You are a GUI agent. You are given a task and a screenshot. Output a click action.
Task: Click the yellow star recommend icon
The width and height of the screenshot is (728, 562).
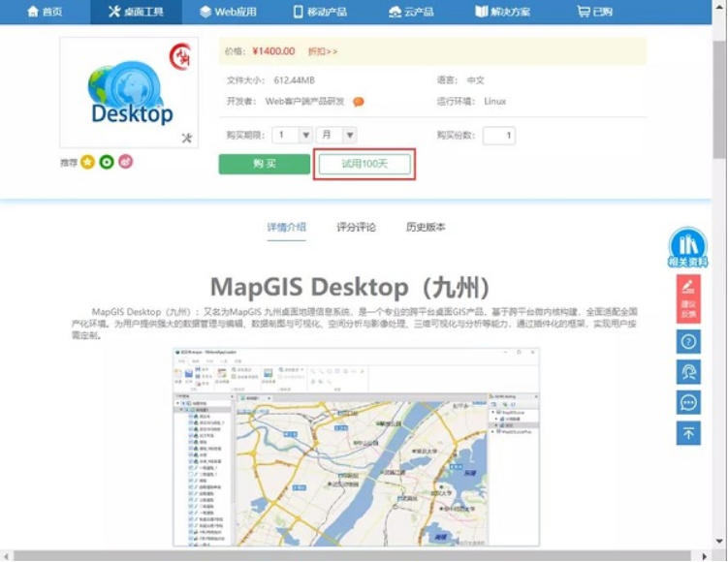click(87, 162)
